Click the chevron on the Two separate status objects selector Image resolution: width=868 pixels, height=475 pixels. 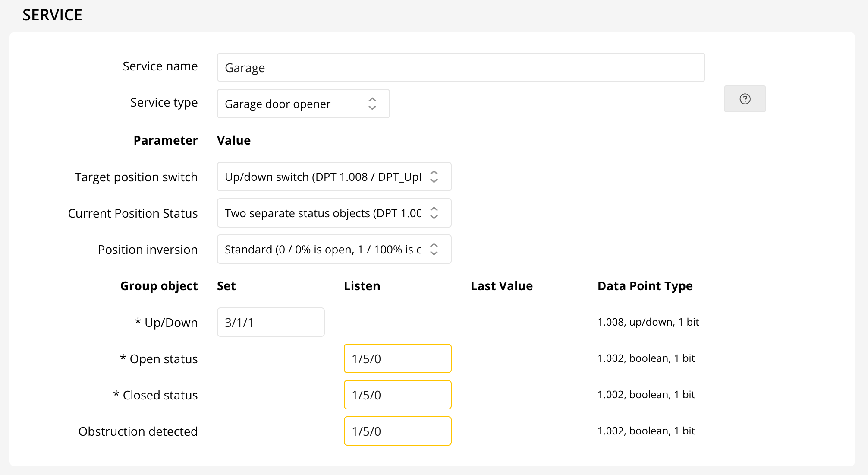point(434,213)
